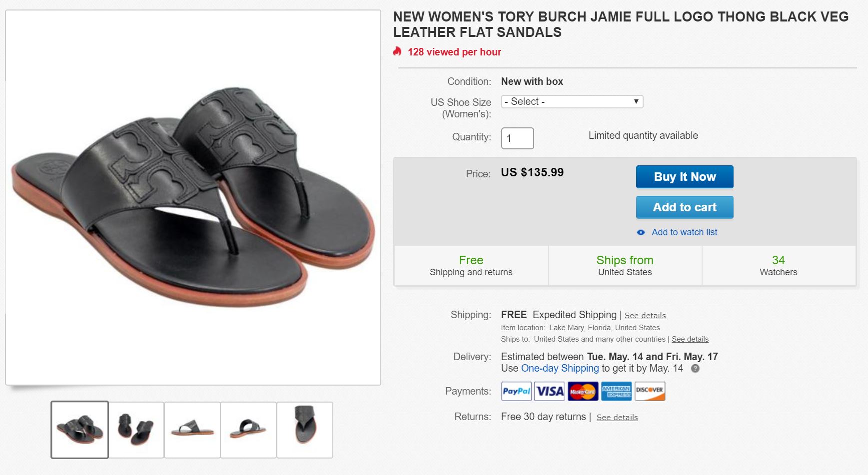
Task: Open the US Shoe Size dropdown
Action: coord(572,102)
